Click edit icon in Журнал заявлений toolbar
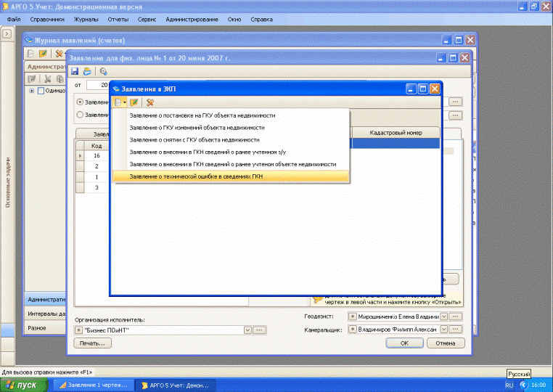 [43, 53]
